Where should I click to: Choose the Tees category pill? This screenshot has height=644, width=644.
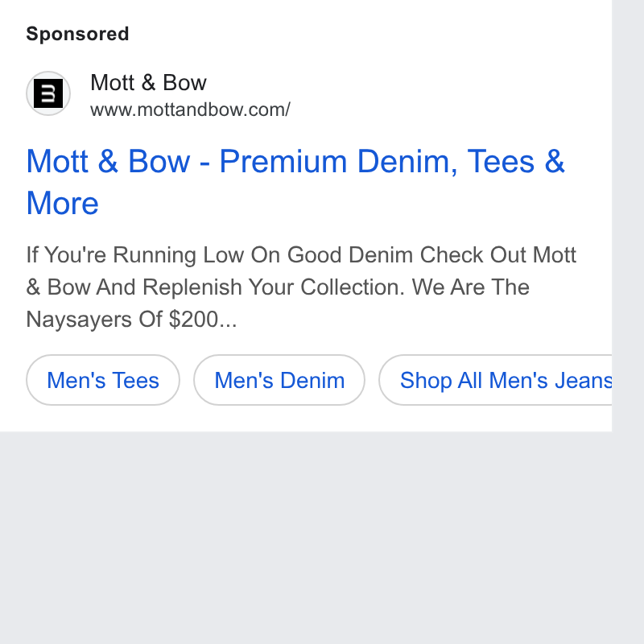click(x=103, y=380)
